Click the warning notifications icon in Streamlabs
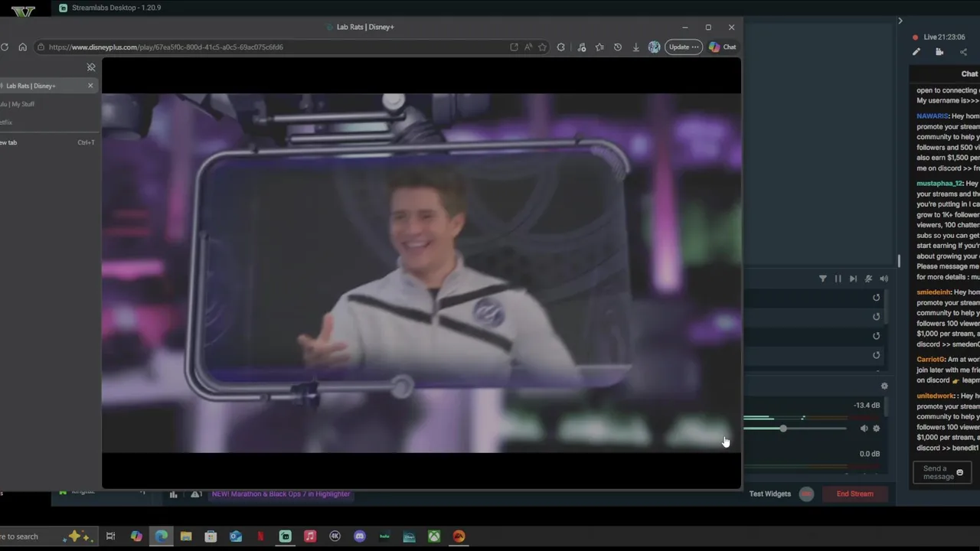This screenshot has width=980, height=551. click(x=196, y=494)
